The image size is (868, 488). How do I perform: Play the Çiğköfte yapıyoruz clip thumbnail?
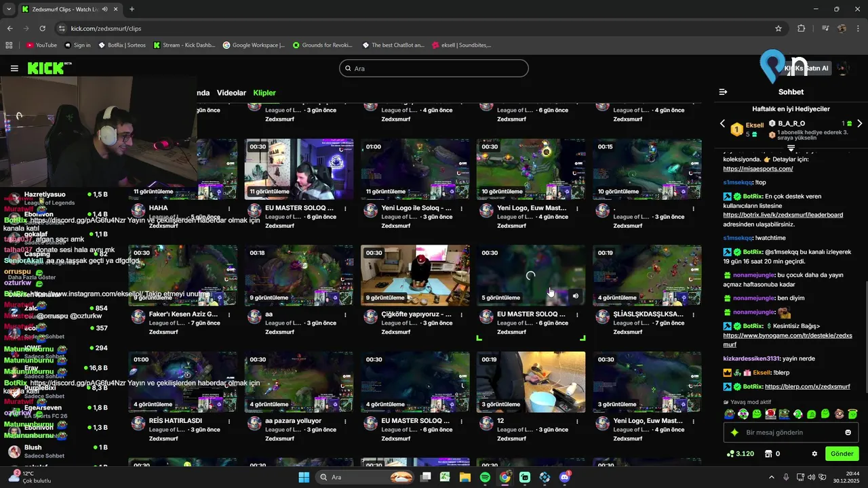pyautogui.click(x=415, y=275)
